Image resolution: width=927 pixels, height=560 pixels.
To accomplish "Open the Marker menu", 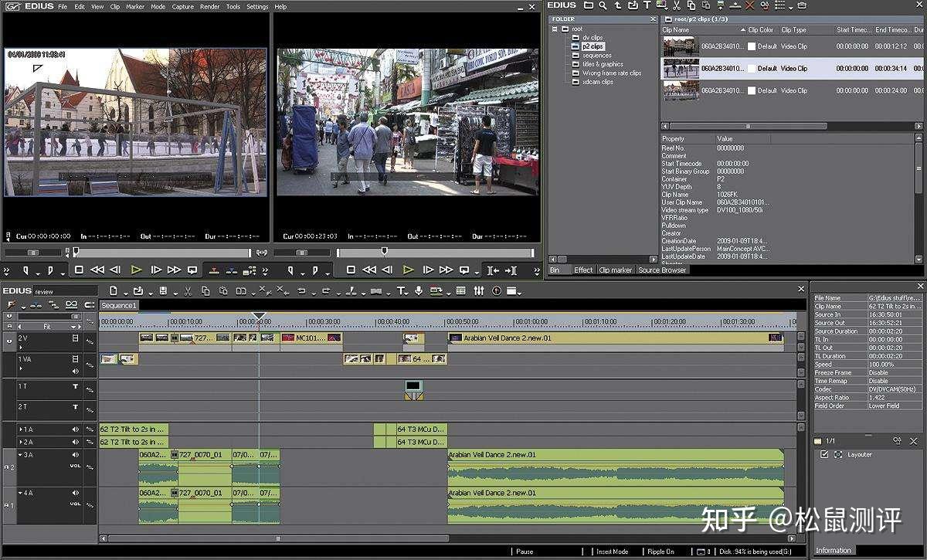I will (x=135, y=5).
